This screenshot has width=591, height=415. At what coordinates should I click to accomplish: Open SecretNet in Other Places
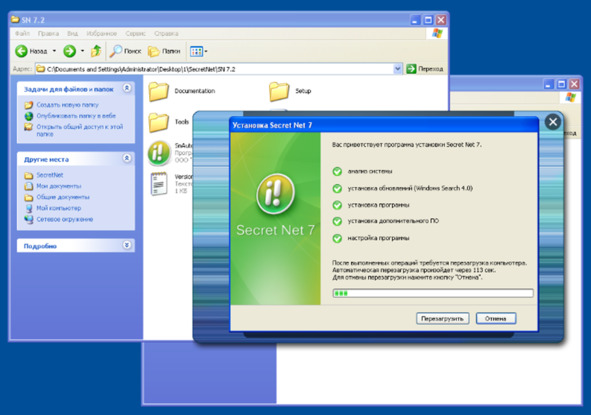click(x=50, y=175)
